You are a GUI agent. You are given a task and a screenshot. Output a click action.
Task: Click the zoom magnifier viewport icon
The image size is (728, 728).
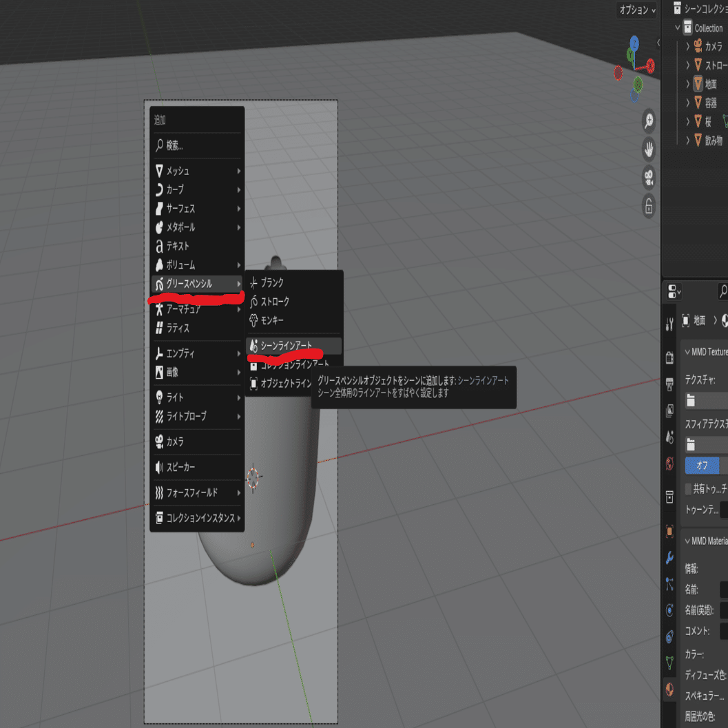point(649,121)
